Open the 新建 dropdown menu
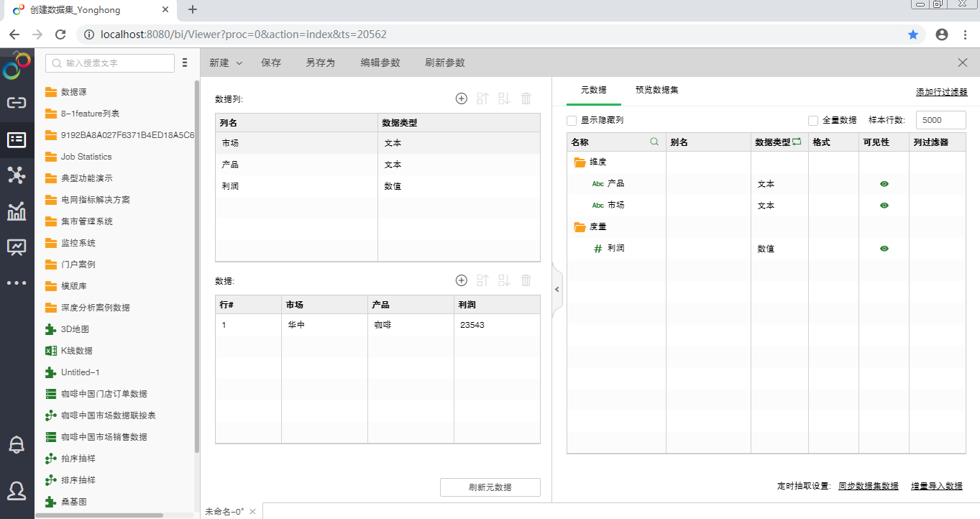Image resolution: width=980 pixels, height=519 pixels. [x=225, y=63]
